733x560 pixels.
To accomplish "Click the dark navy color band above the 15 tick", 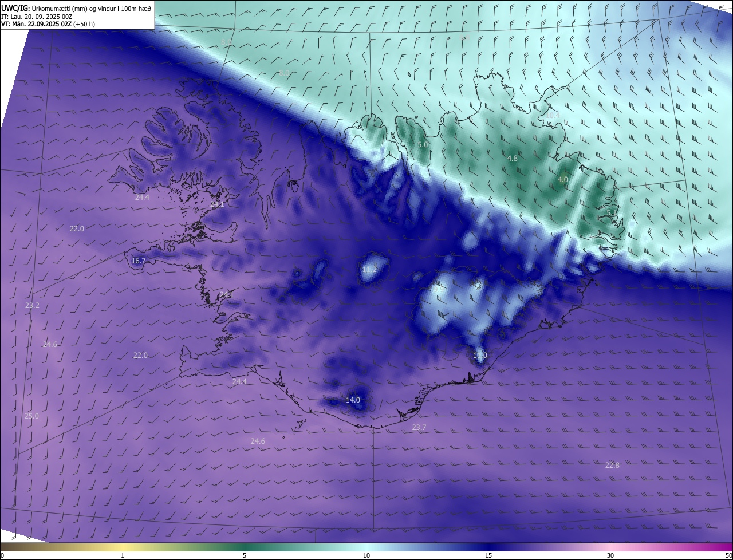I will point(488,547).
